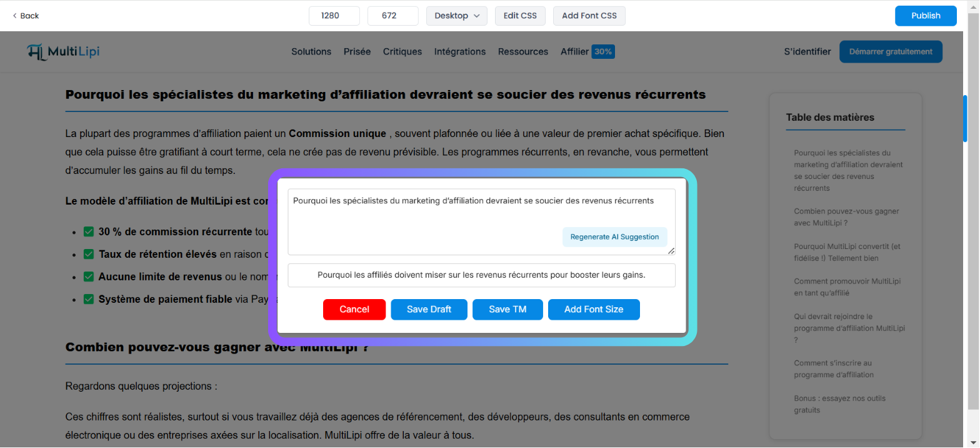Screen dimensions: 980x448
Task: Click the heading about revenus récurrents
Action: click(x=386, y=94)
